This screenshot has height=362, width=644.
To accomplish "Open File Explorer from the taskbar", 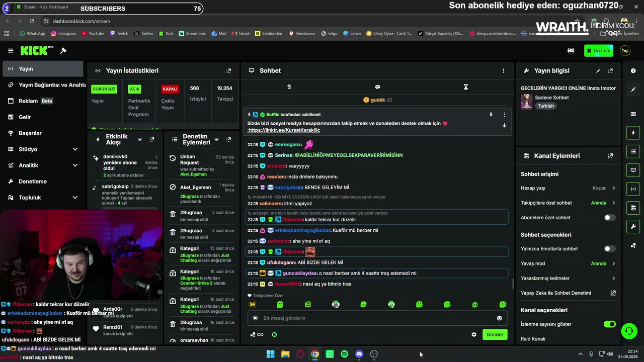I will (285, 354).
